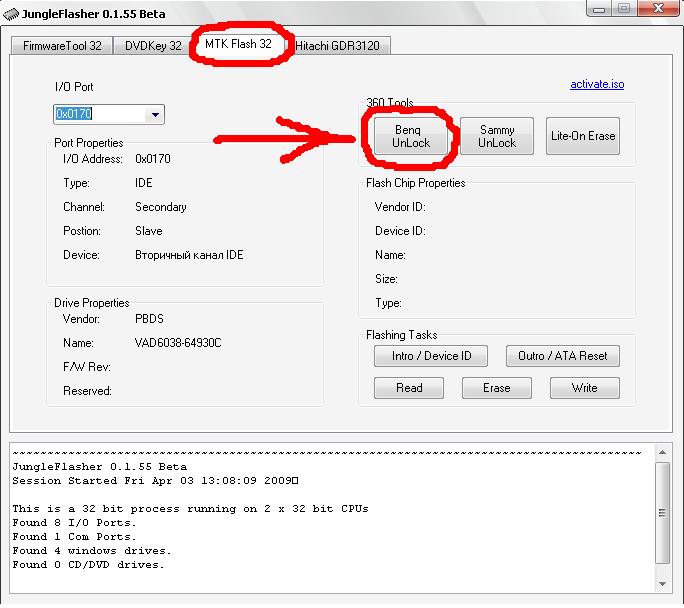Click the Sammy UnLock button

pyautogui.click(x=497, y=136)
